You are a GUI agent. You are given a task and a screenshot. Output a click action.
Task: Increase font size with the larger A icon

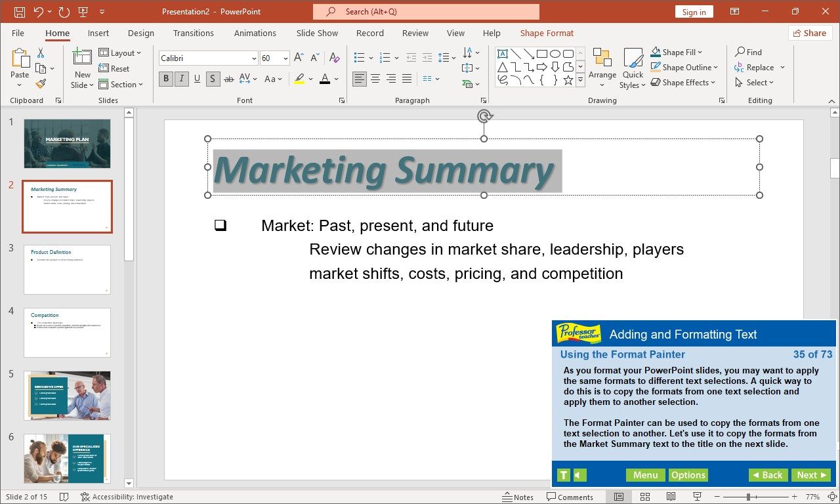click(299, 58)
